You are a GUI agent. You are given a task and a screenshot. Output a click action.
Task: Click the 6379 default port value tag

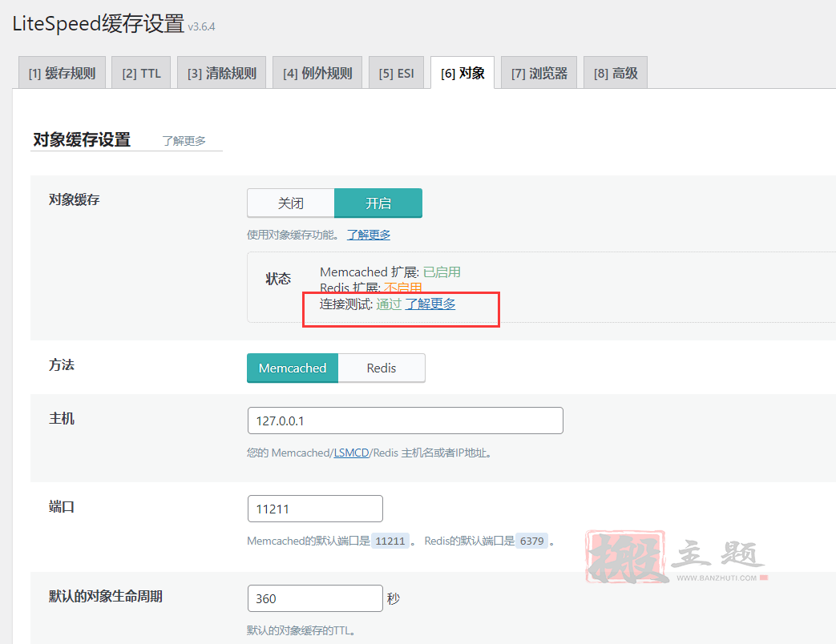(531, 541)
